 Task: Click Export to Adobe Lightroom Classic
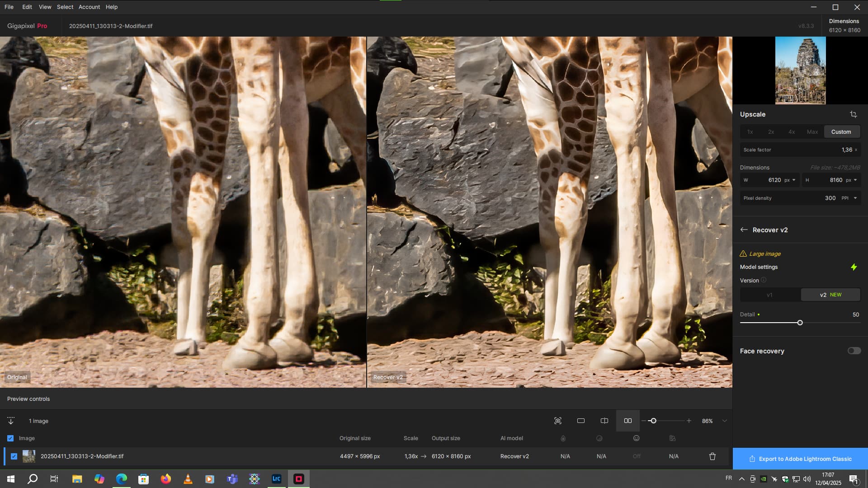coord(800,459)
